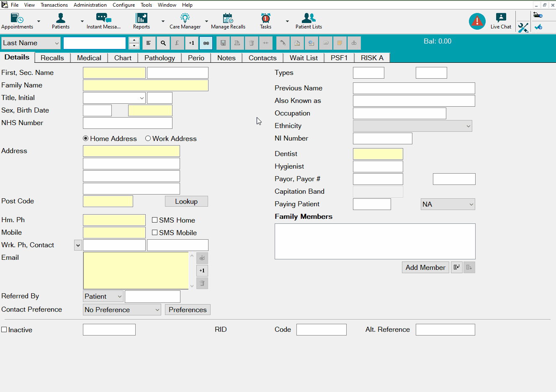The height and width of the screenshot is (392, 556).
Task: Click the Family Name input field
Action: pos(146,85)
